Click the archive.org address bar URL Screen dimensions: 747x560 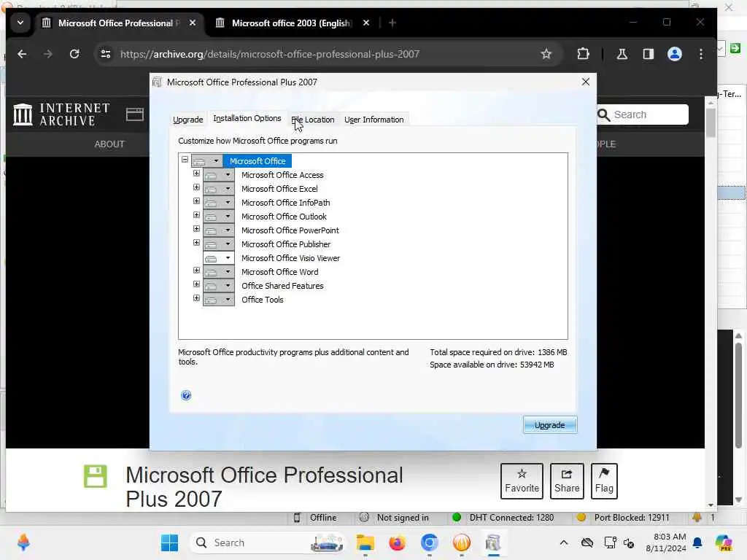pyautogui.click(x=270, y=54)
